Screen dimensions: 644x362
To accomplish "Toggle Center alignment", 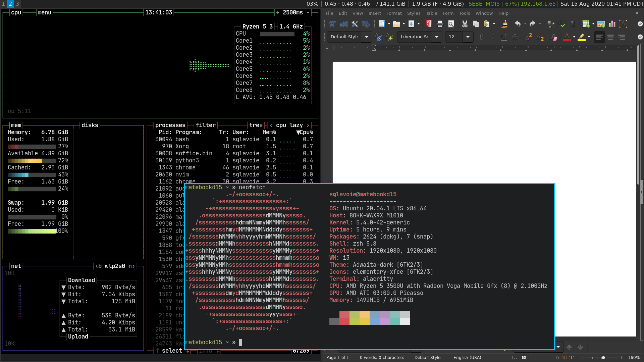I will click(x=610, y=37).
